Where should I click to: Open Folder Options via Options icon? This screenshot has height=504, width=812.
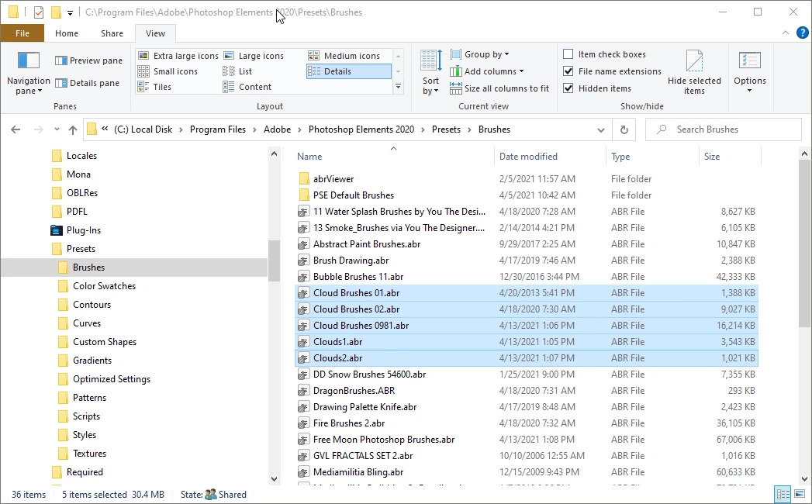click(749, 62)
